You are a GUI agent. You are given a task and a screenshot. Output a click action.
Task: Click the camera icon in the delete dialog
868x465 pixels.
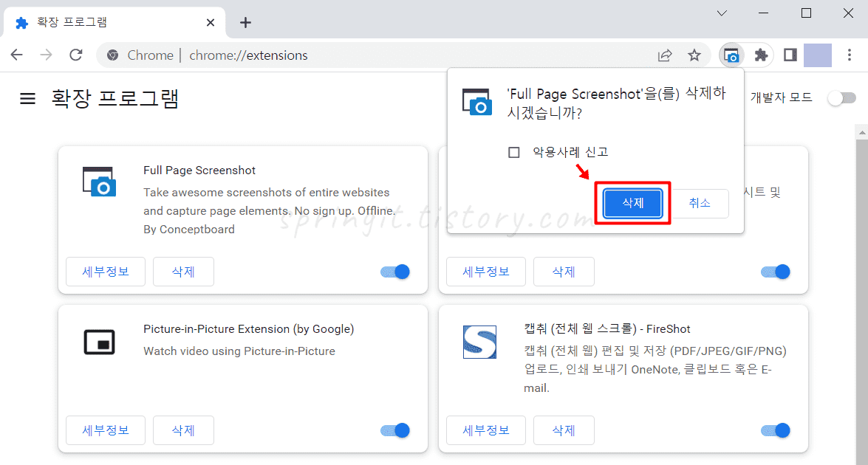click(x=477, y=103)
